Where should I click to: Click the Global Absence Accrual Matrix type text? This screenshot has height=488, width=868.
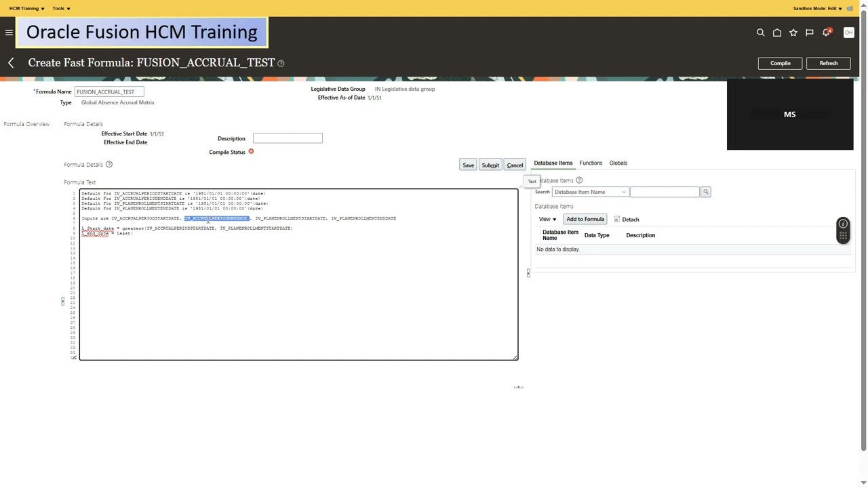[x=118, y=102]
